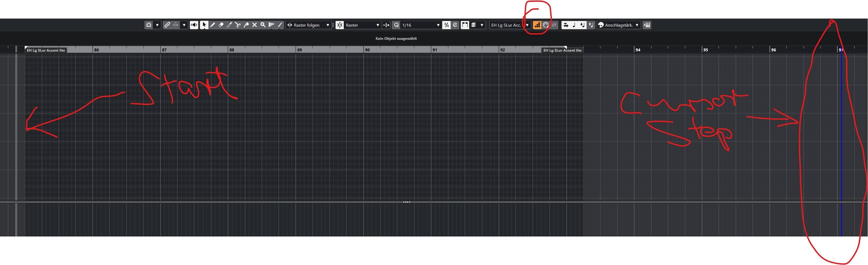
Task: Click the link editors chain icon
Action: (167, 25)
